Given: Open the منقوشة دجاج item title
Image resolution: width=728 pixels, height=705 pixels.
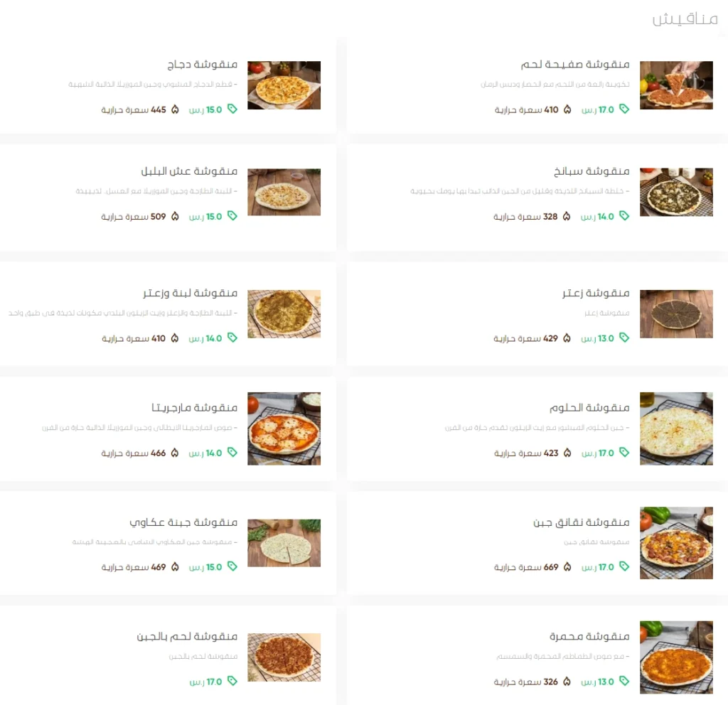Looking at the screenshot, I should [203, 65].
